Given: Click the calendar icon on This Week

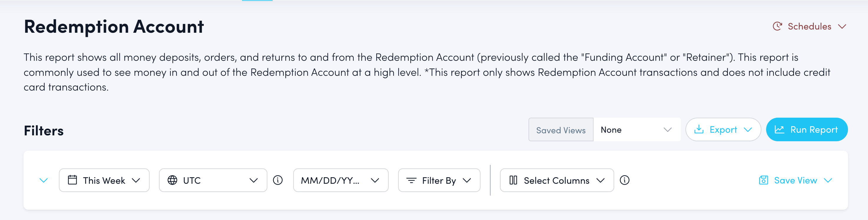Looking at the screenshot, I should pyautogui.click(x=72, y=180).
